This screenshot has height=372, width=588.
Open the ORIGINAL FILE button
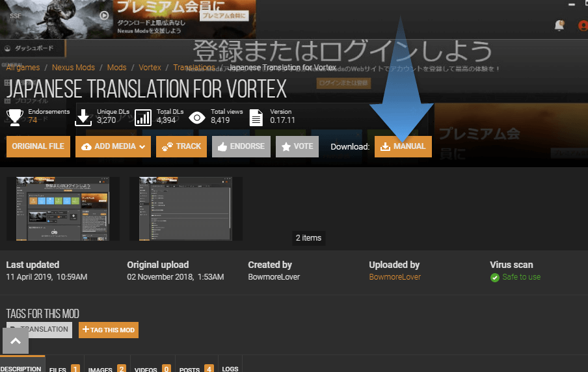[38, 146]
